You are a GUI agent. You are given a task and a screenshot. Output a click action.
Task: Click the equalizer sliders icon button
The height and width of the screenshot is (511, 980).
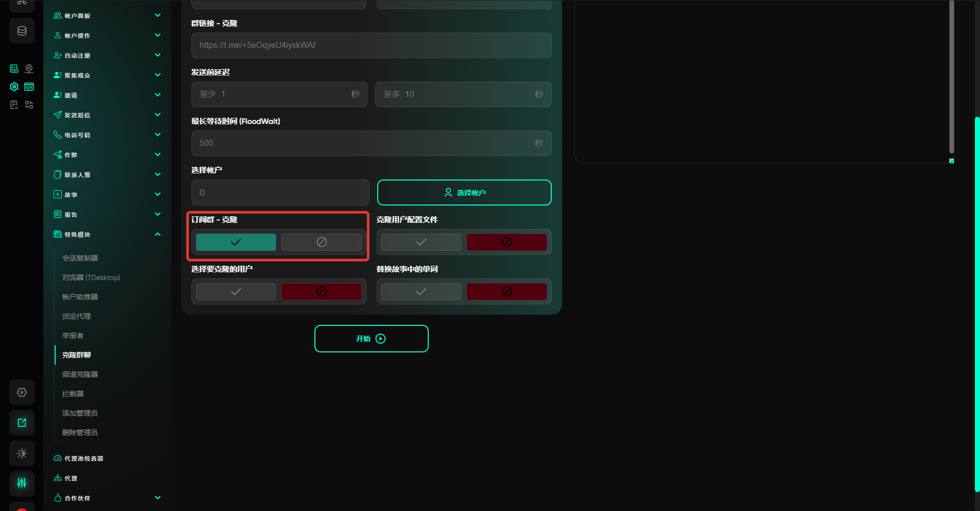[x=22, y=483]
